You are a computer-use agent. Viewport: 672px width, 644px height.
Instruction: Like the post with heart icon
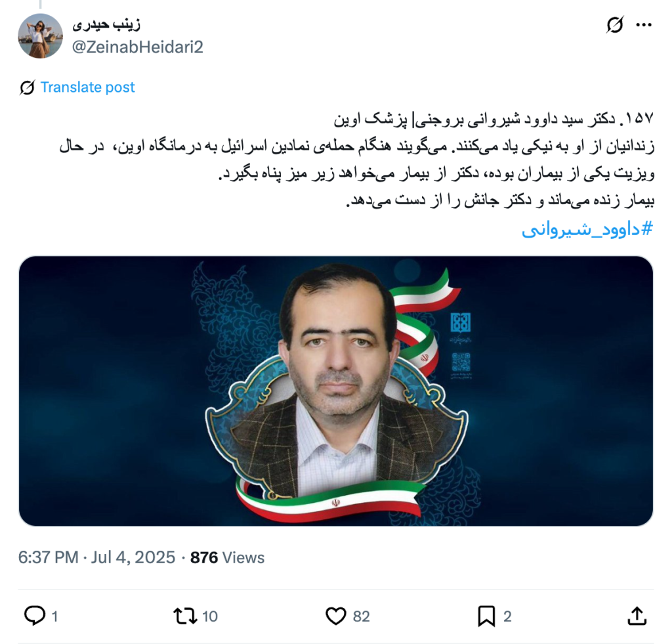pyautogui.click(x=335, y=616)
